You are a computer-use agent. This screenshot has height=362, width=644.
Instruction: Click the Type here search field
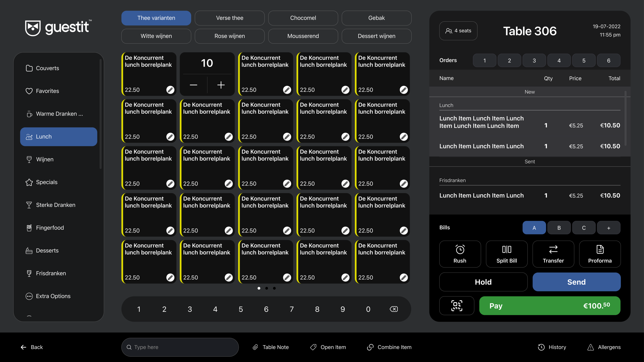click(x=180, y=347)
